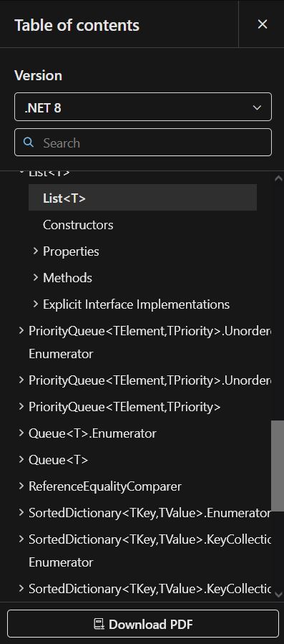This screenshot has height=644, width=284.
Task: Expand the Methods node chevron
Action: point(36,278)
